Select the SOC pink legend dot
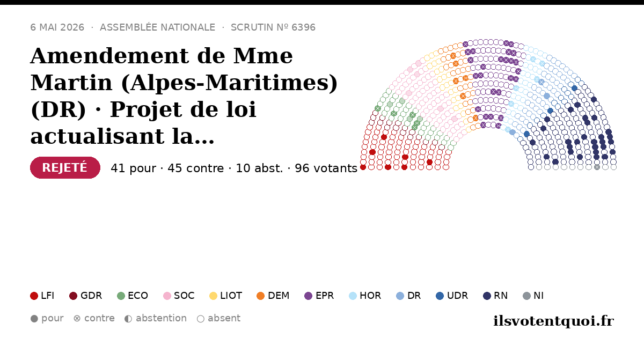 tap(167, 296)
